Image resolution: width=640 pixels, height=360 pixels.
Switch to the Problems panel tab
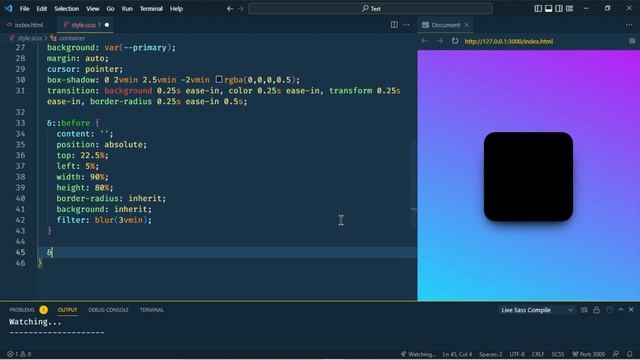[x=22, y=310]
